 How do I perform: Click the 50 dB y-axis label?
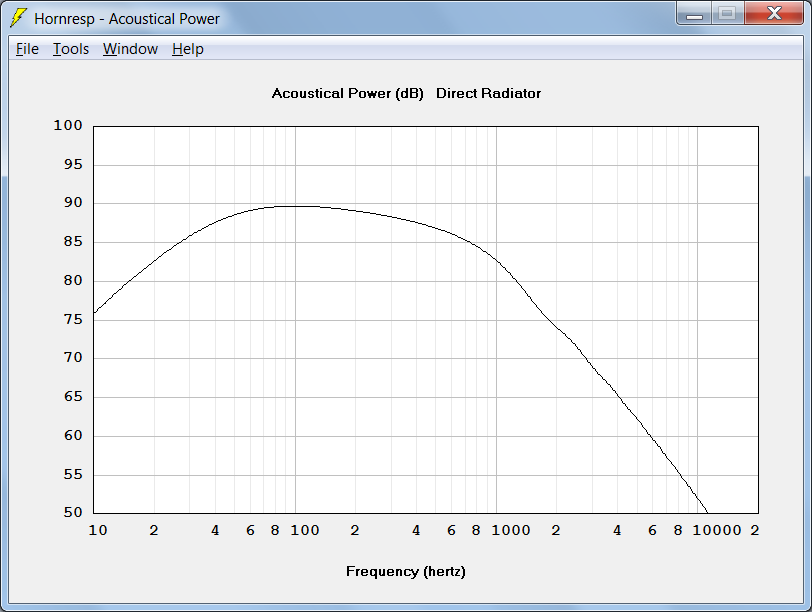click(73, 513)
